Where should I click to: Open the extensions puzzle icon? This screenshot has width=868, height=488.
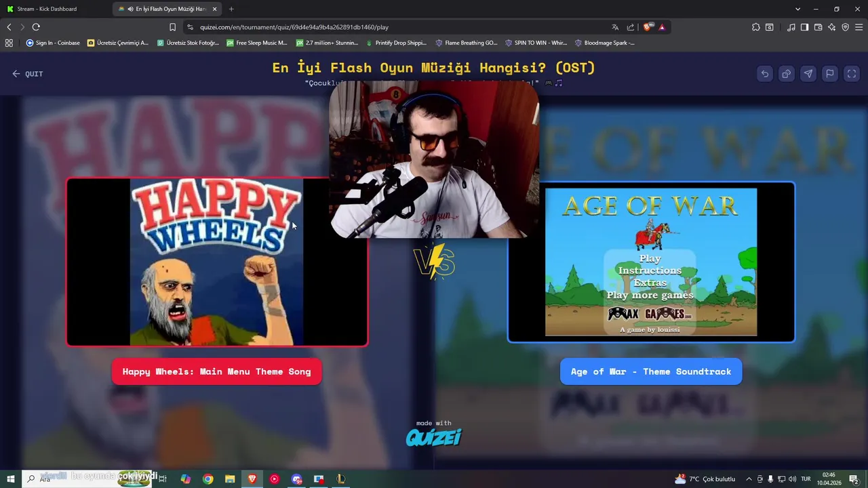click(x=756, y=27)
